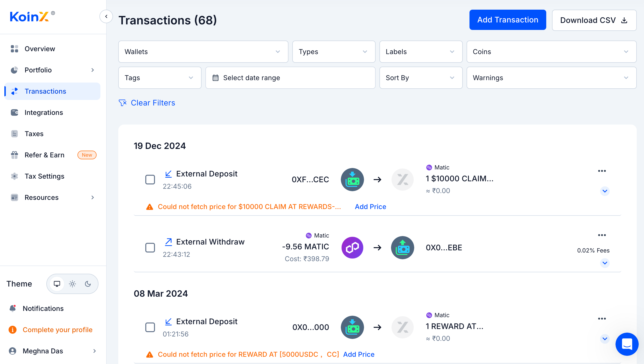Image resolution: width=644 pixels, height=364 pixels.
Task: Switch to dark theme moon icon
Action: coord(88,284)
